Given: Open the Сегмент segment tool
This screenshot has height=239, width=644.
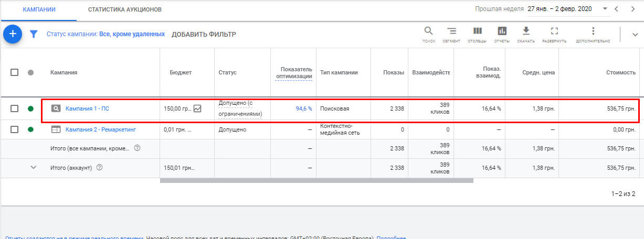Looking at the screenshot, I should point(451,35).
